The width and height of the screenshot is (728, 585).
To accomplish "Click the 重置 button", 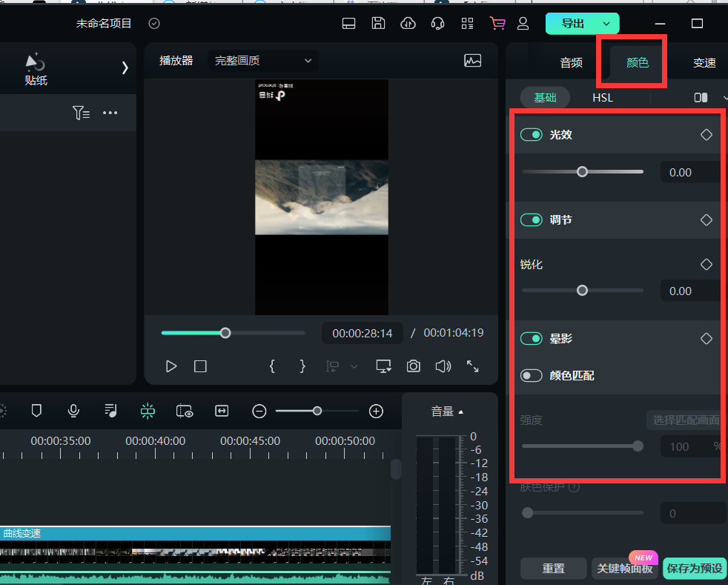I will (x=553, y=569).
